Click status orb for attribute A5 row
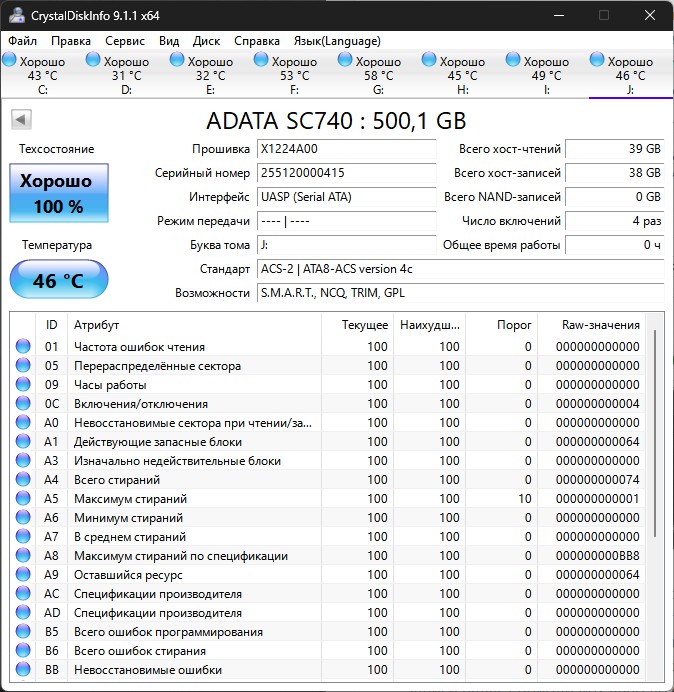Viewport: 674px width, 692px height. tap(23, 498)
